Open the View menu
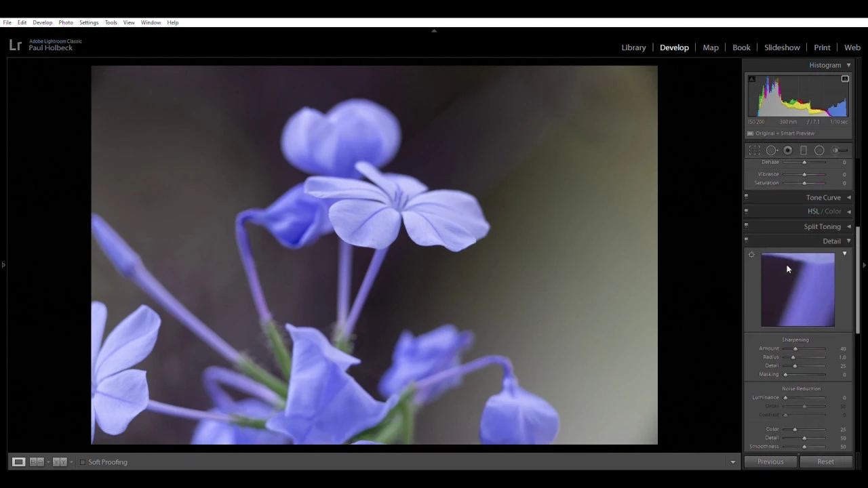Image resolution: width=868 pixels, height=488 pixels. (129, 22)
